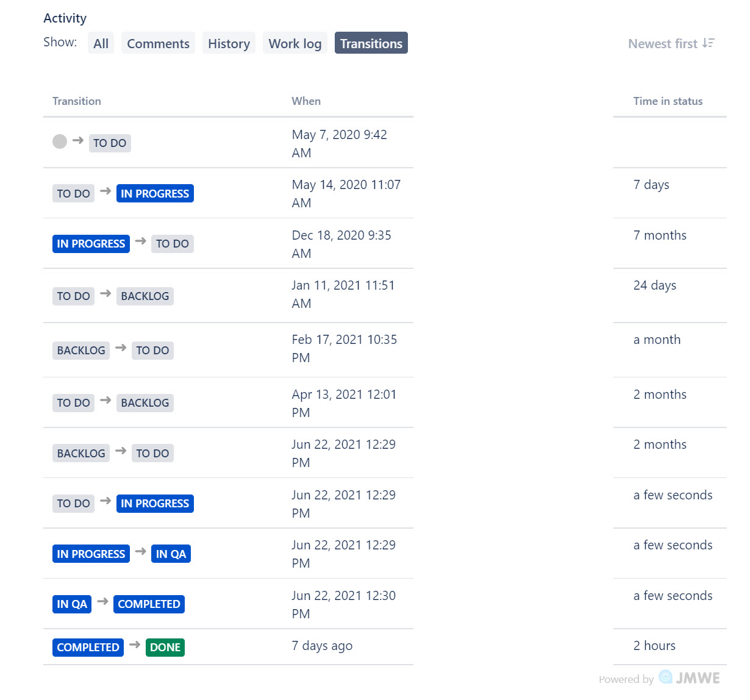Image resolution: width=750 pixels, height=700 pixels.
Task: Click the date Feb 17, 2021 10:35 PM
Action: pyautogui.click(x=344, y=348)
